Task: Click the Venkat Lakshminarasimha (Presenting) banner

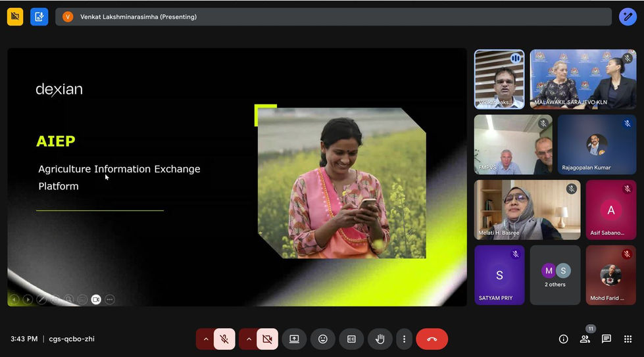Action: click(334, 17)
